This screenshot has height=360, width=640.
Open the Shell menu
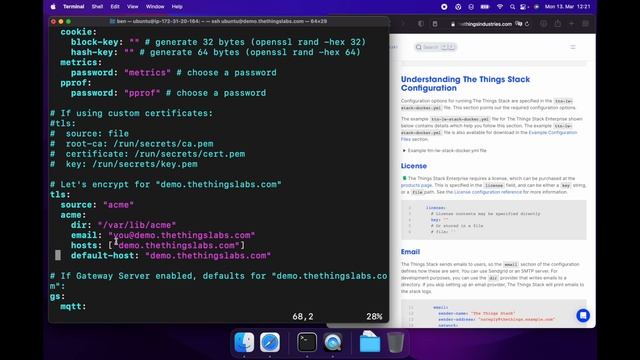(x=97, y=7)
